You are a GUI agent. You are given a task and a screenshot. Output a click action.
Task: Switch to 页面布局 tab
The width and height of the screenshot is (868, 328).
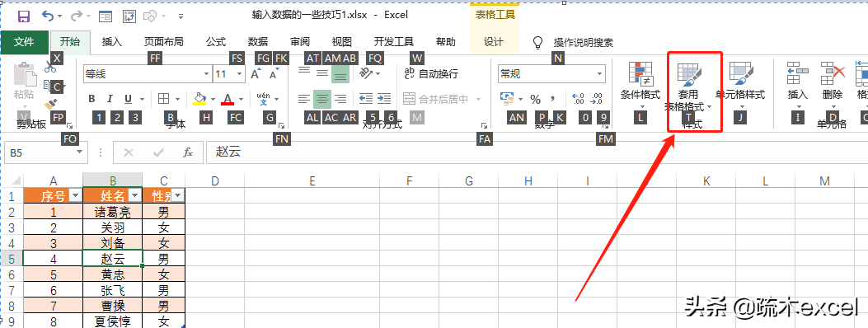[x=163, y=42]
